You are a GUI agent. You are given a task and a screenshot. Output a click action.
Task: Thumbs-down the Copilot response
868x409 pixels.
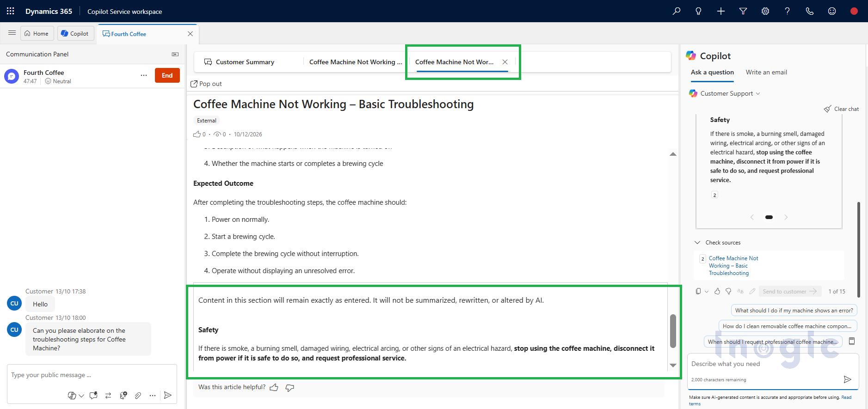click(x=728, y=291)
